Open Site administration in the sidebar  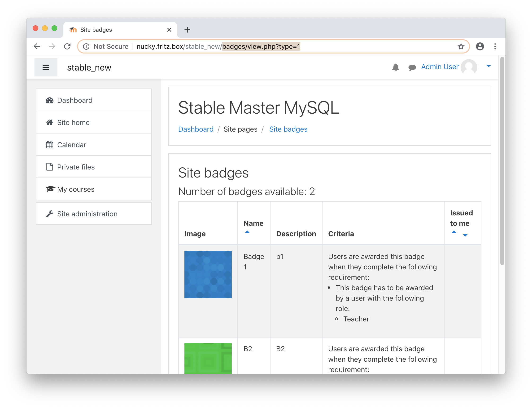coord(94,214)
